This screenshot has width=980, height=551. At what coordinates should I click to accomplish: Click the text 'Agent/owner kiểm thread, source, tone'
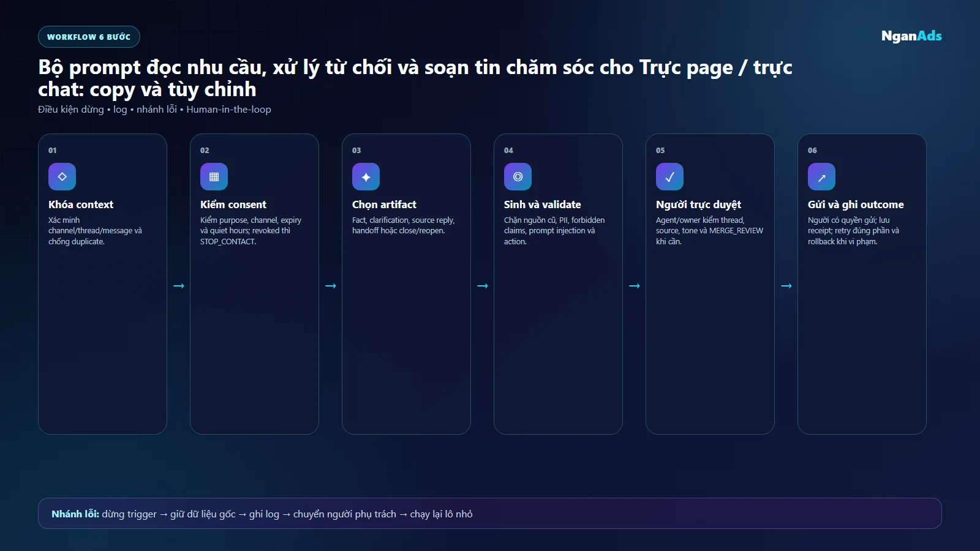pos(700,225)
